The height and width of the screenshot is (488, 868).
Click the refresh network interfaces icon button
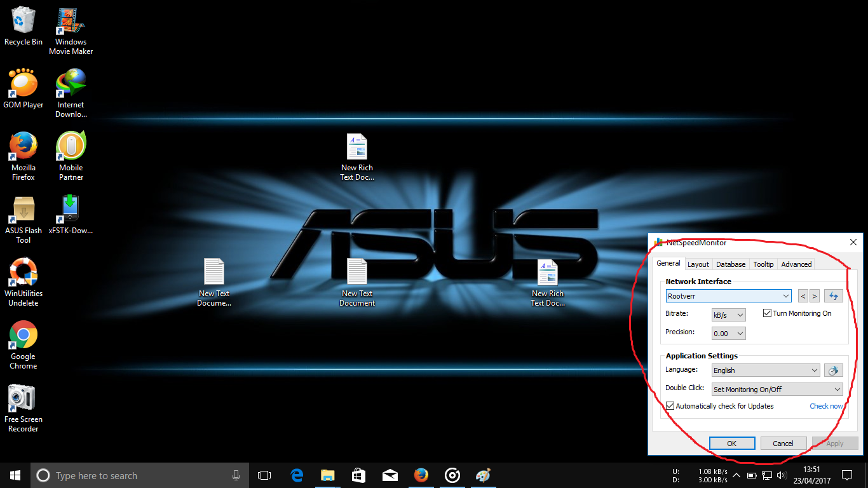pos(833,296)
